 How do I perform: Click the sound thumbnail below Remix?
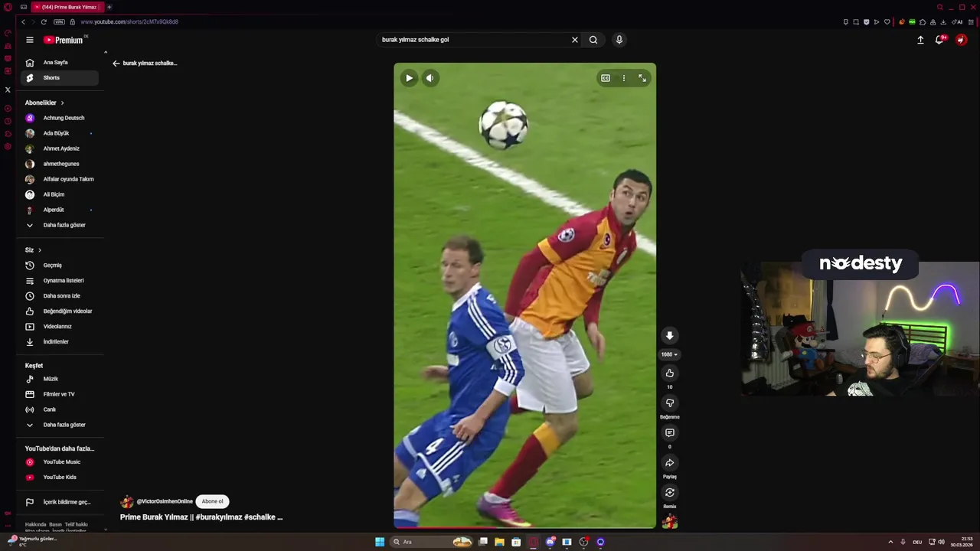(670, 522)
